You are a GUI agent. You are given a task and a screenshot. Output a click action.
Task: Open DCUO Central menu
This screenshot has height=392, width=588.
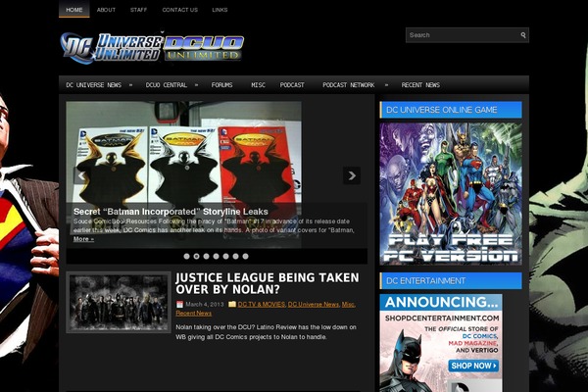coord(167,85)
